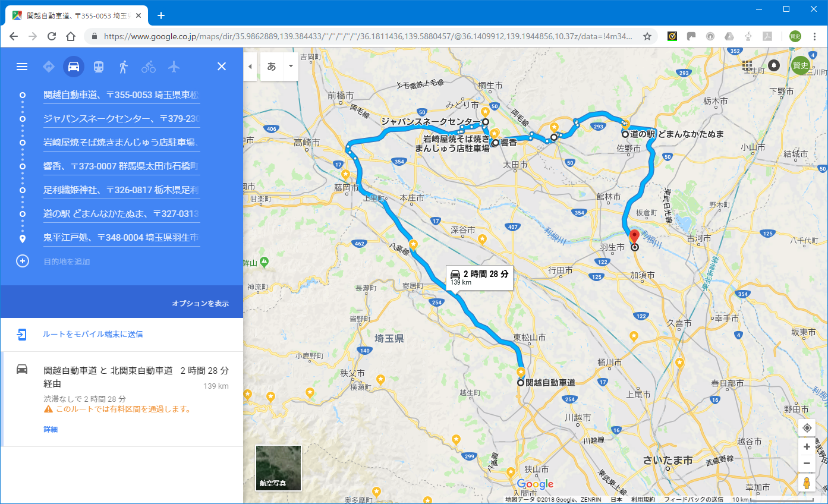The image size is (828, 504).
Task: Open route details (詳細) link
Action: click(51, 429)
